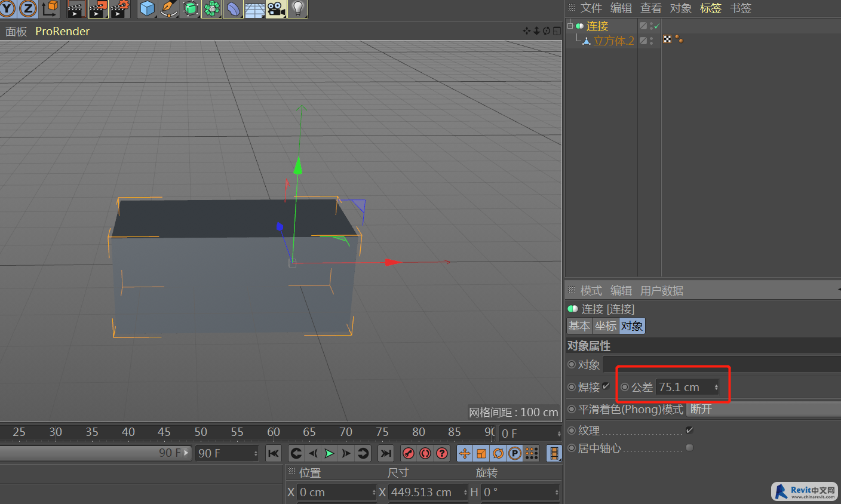
Task: Open render settings clapperboard with gear
Action: (121, 8)
